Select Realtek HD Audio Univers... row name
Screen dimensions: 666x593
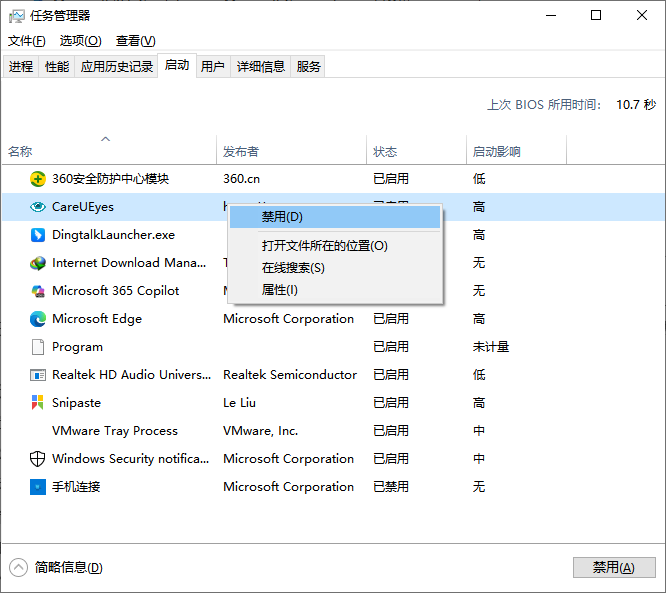click(x=131, y=375)
